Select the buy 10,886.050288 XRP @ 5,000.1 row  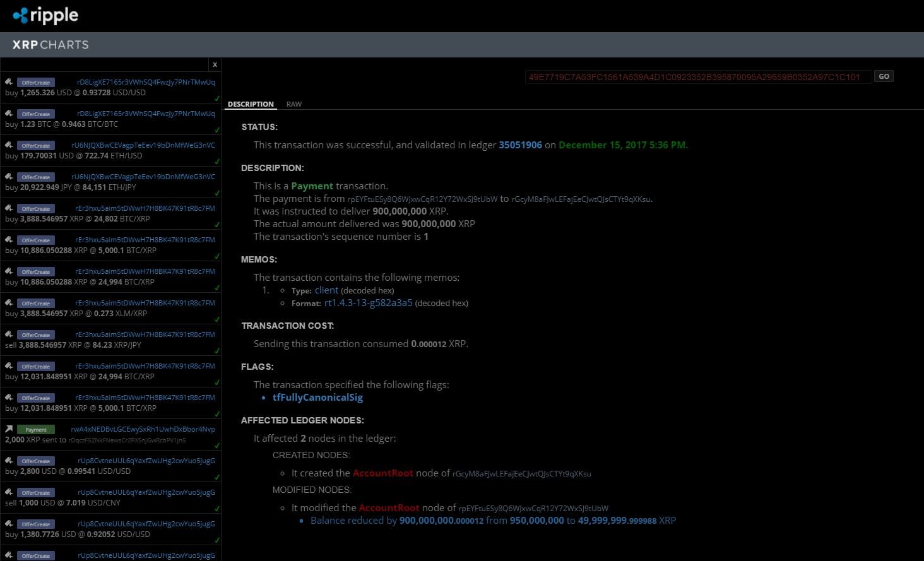tap(110, 245)
